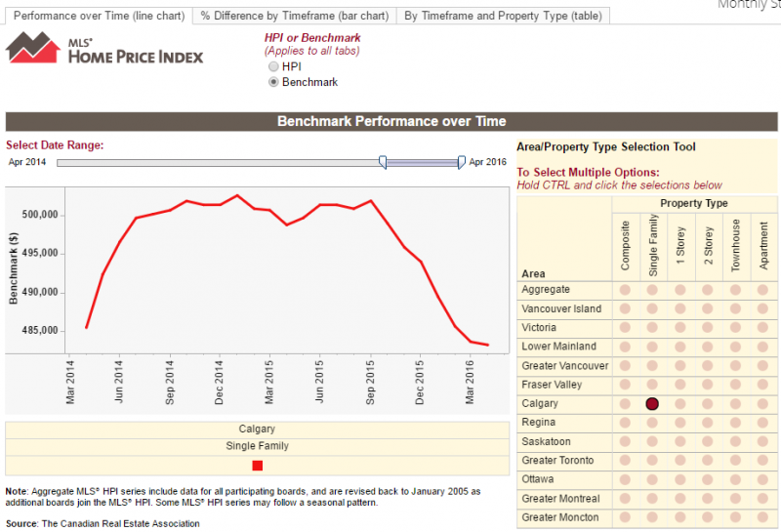This screenshot has height=532, width=781.
Task: Select Calgary Single Family option dot
Action: point(652,404)
